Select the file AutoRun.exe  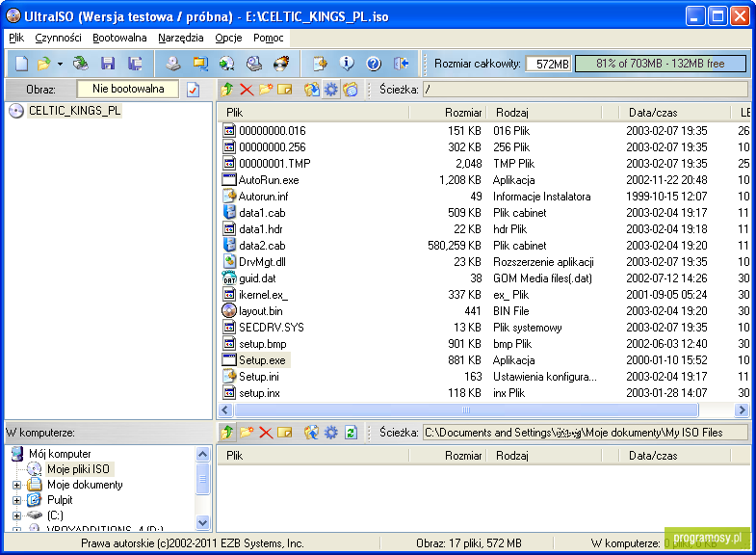[269, 180]
